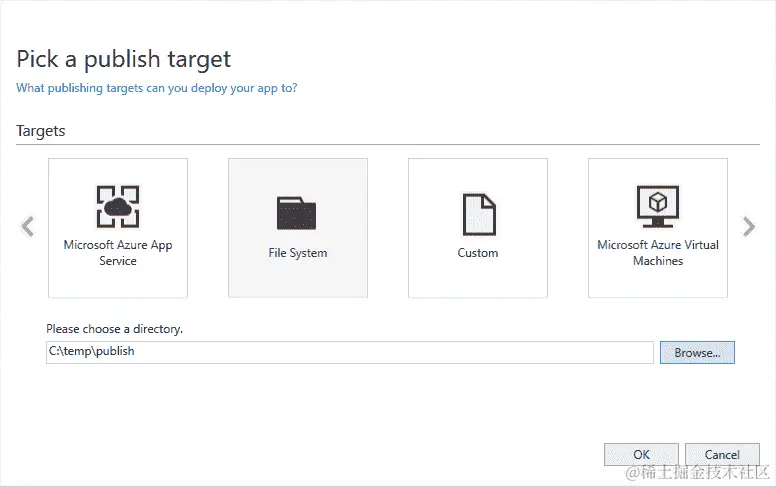
Task: Open the publishing targets help link
Action: pos(156,88)
